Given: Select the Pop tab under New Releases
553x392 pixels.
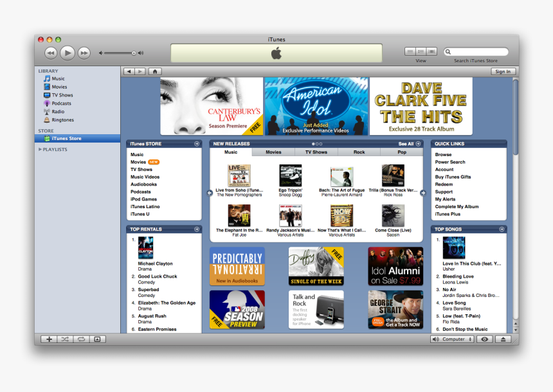Looking at the screenshot, I should click(x=402, y=152).
